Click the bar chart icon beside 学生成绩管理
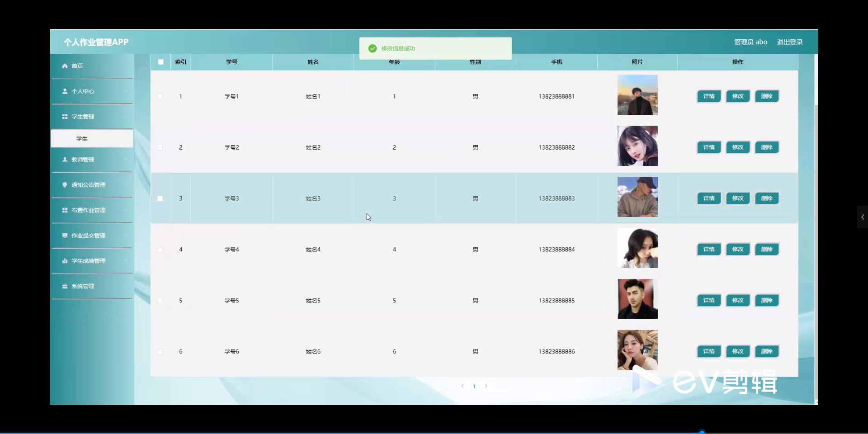This screenshot has height=434, width=868. [x=65, y=261]
